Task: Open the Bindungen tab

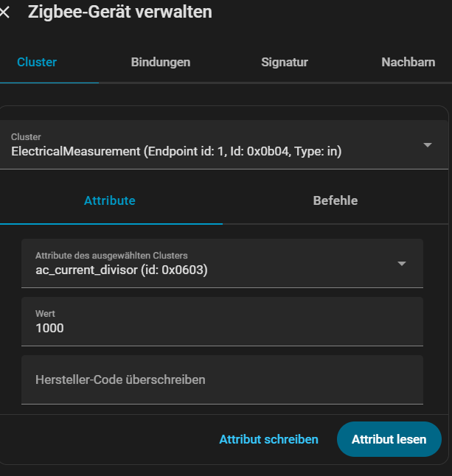Action: click(x=161, y=62)
